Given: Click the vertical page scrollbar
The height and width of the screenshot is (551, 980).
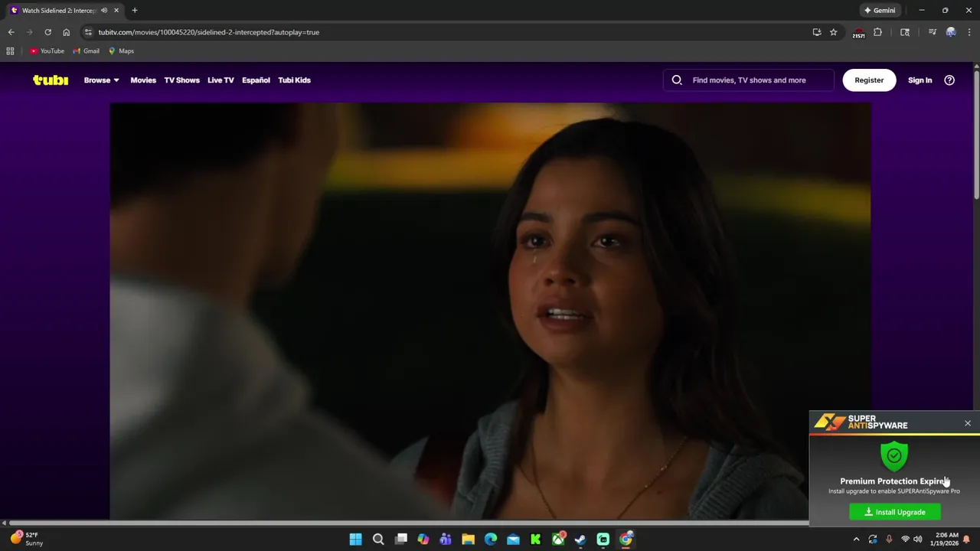Looking at the screenshot, I should (976, 135).
